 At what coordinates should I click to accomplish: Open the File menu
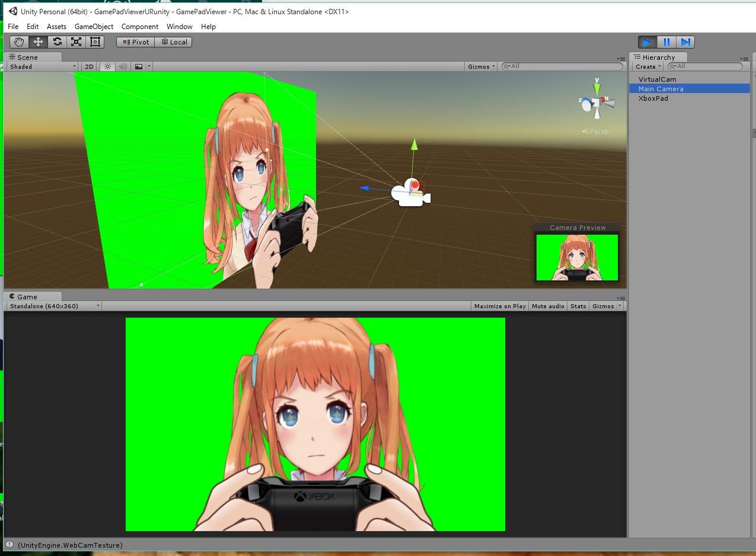tap(13, 27)
